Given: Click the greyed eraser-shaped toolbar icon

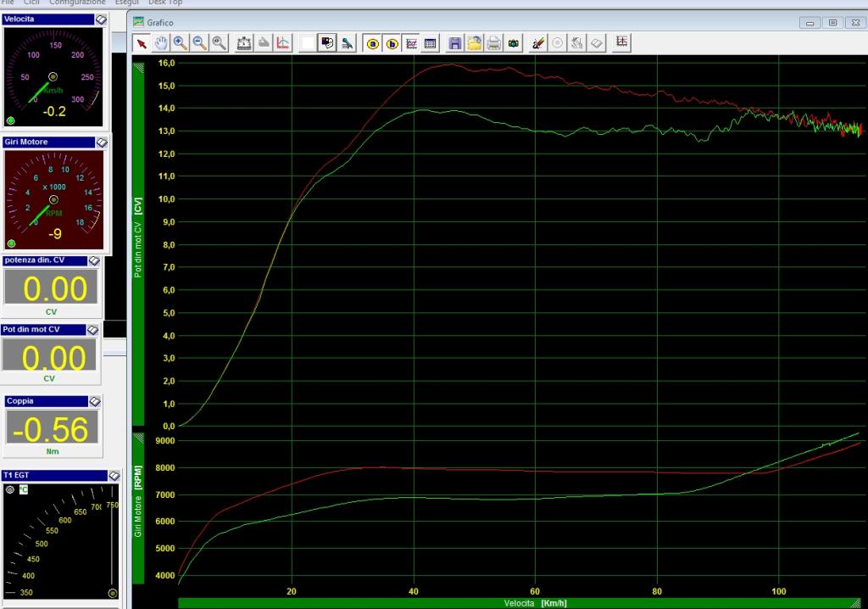Looking at the screenshot, I should click(x=264, y=43).
